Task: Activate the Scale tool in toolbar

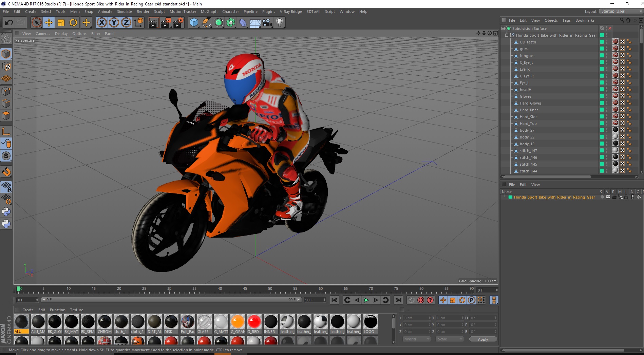Action: click(61, 23)
